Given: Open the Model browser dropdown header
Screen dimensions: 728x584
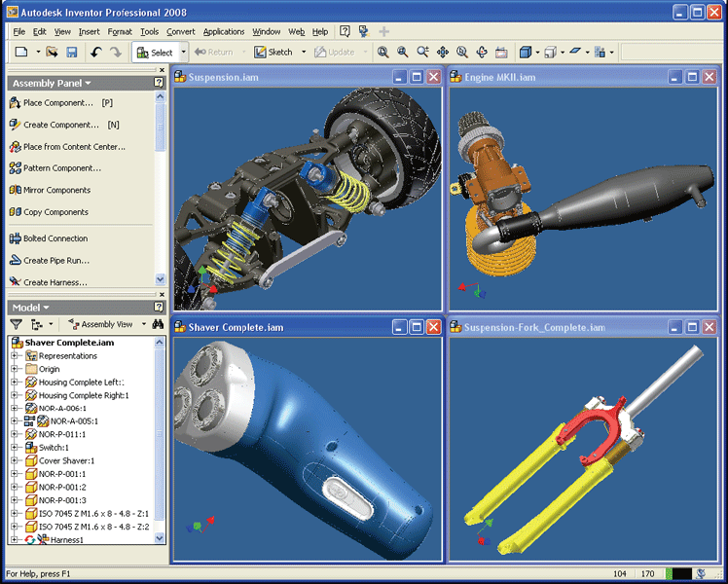Looking at the screenshot, I should [30, 308].
